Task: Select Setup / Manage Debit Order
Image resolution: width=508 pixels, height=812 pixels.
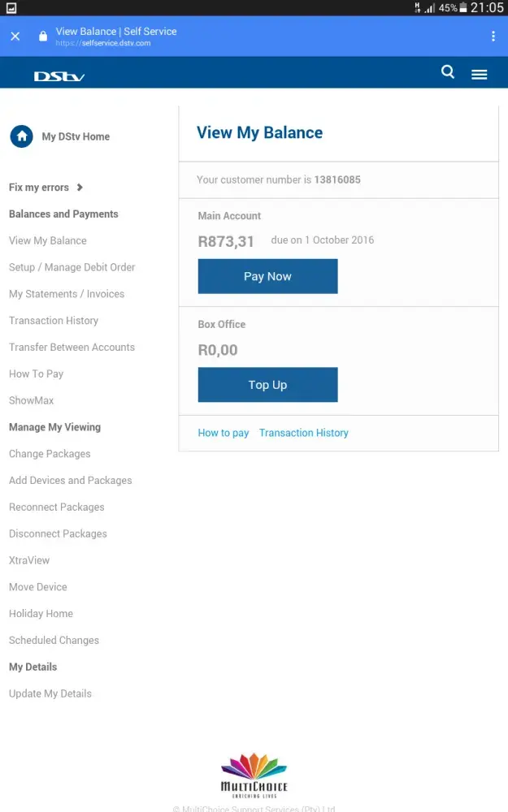Action: tap(72, 267)
